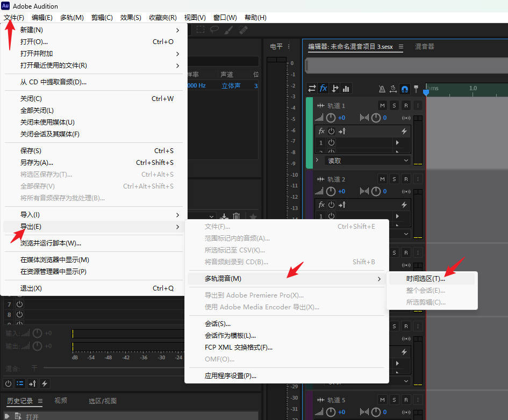The height and width of the screenshot is (420, 508).
Task: Solo 轨道 2 with the S button
Action: [x=394, y=179]
